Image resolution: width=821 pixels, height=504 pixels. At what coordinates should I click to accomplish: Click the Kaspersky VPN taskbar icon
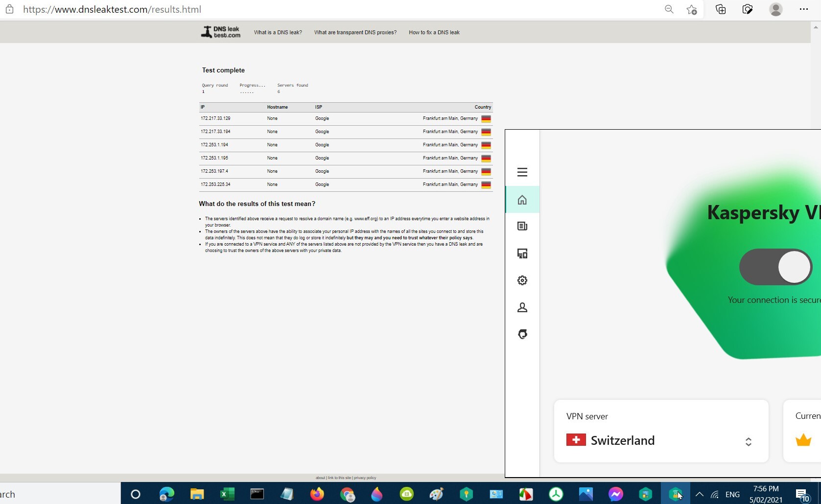point(676,494)
